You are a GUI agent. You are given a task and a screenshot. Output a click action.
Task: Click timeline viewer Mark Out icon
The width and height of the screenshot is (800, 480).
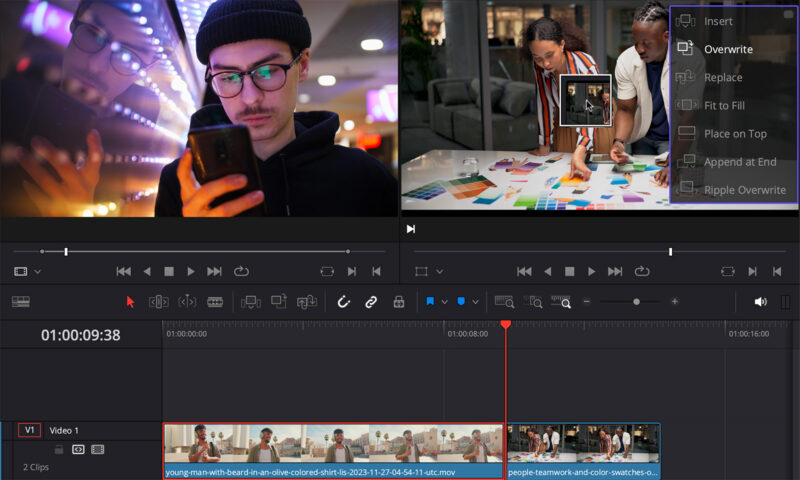[777, 271]
